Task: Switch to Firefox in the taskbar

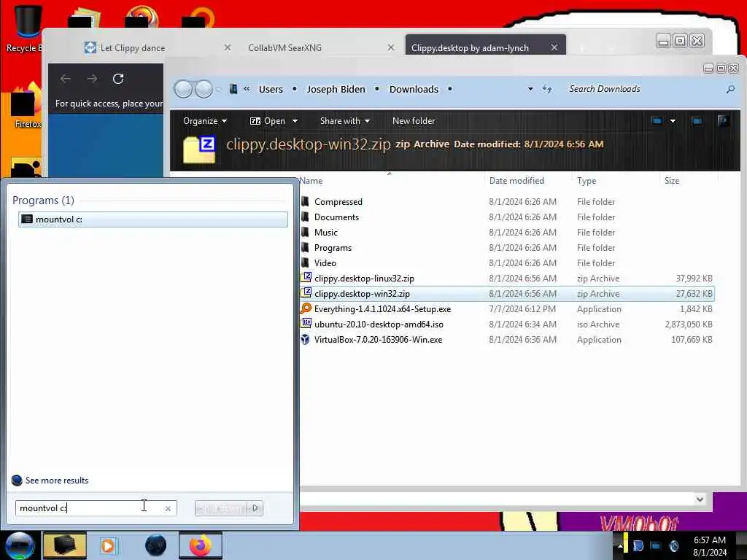Action: [x=201, y=545]
